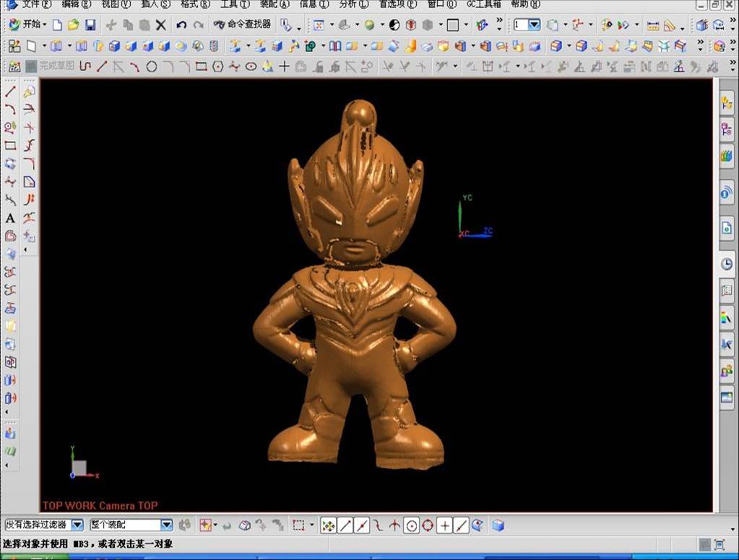739x560 pixels.
Task: Toggle the snap midpoint option
Action: point(362,525)
